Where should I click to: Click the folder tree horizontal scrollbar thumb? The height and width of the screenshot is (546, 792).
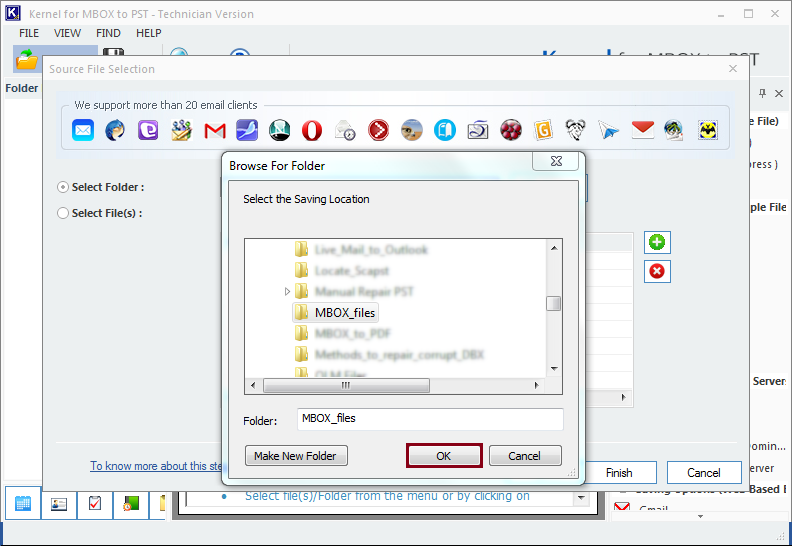tap(346, 385)
